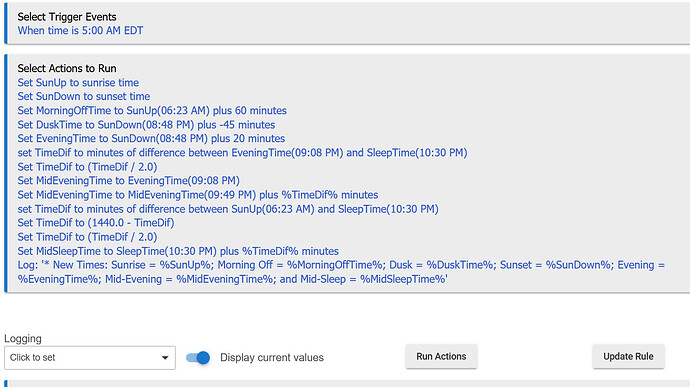Select 'Set SunDown to sunset time' action

click(x=84, y=96)
